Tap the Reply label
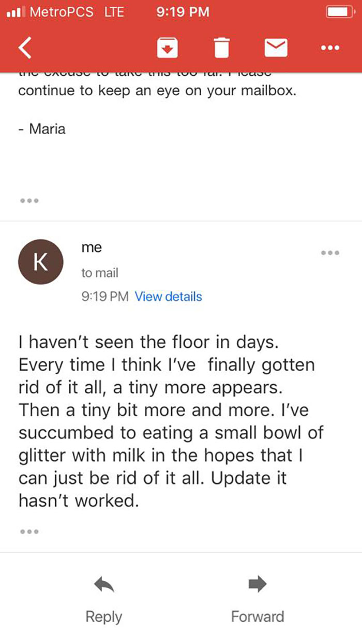Screen dimensions: 362x644 [x=103, y=617]
